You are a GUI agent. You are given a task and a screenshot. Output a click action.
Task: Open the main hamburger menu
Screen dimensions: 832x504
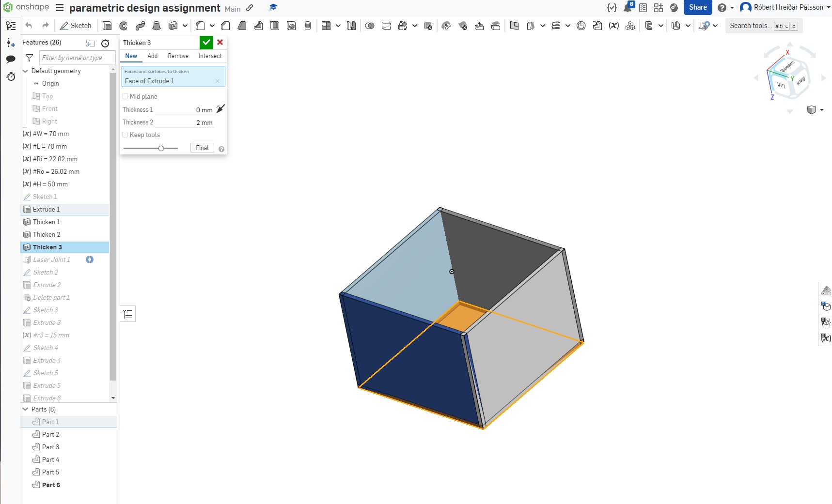(x=60, y=8)
